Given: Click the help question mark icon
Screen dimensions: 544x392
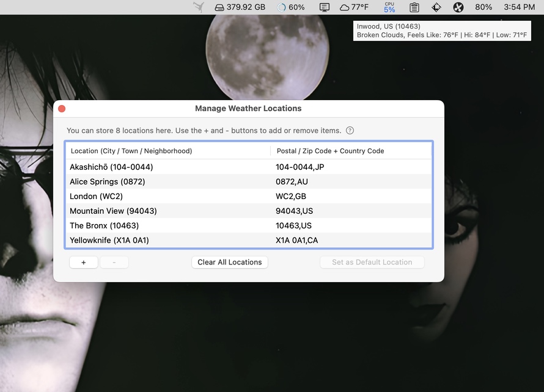Looking at the screenshot, I should coord(350,131).
